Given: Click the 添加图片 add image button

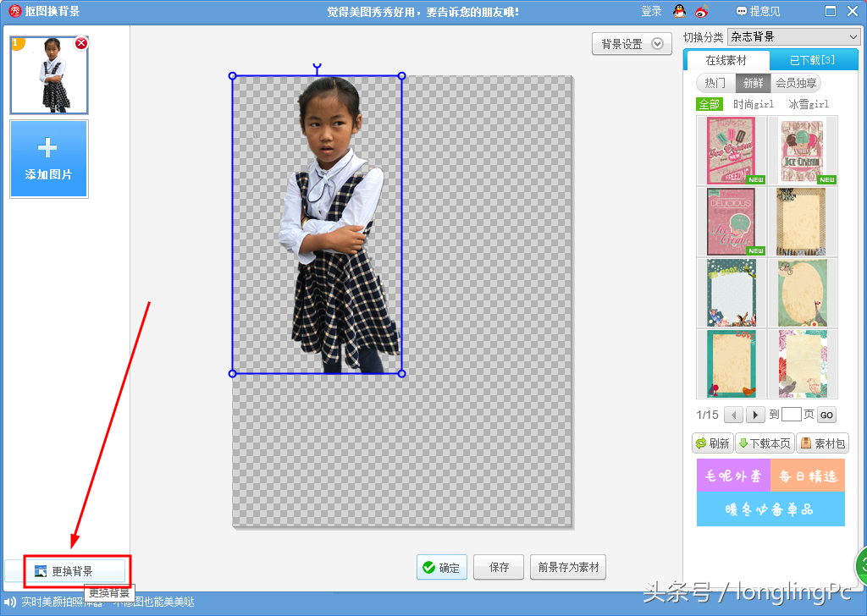Looking at the screenshot, I should click(x=49, y=159).
